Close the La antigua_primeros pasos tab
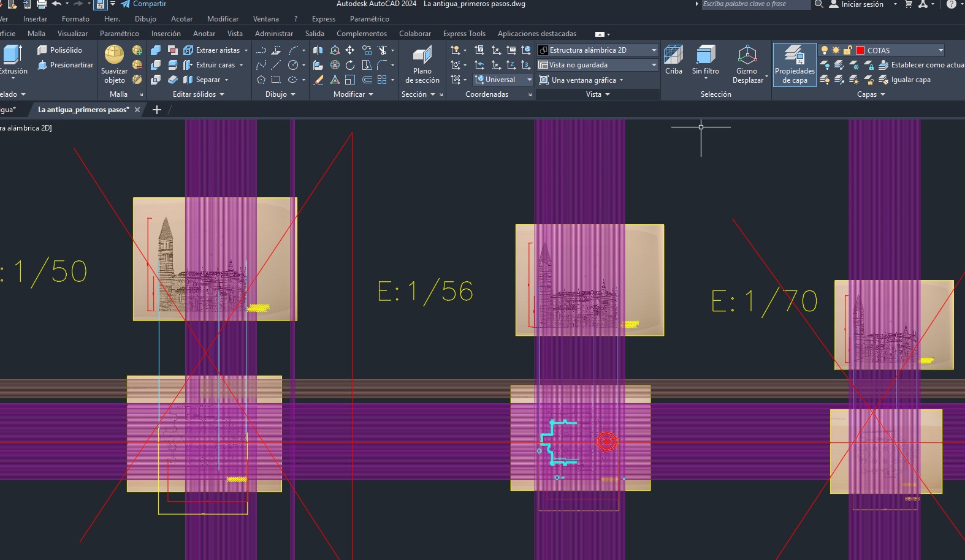 click(137, 110)
